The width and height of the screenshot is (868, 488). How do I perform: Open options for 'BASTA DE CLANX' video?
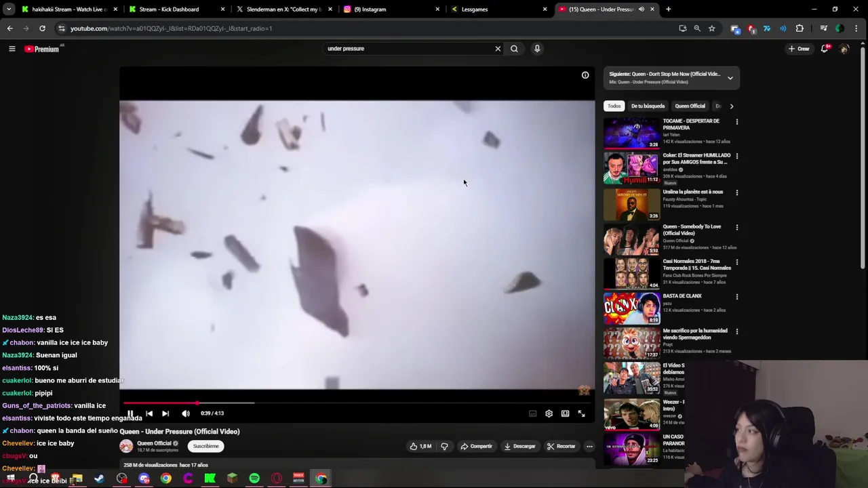coord(737,297)
